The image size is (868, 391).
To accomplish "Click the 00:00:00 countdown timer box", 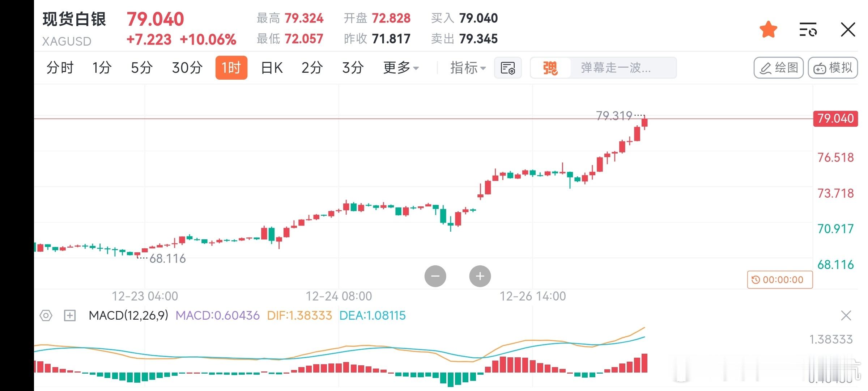I will (x=780, y=280).
